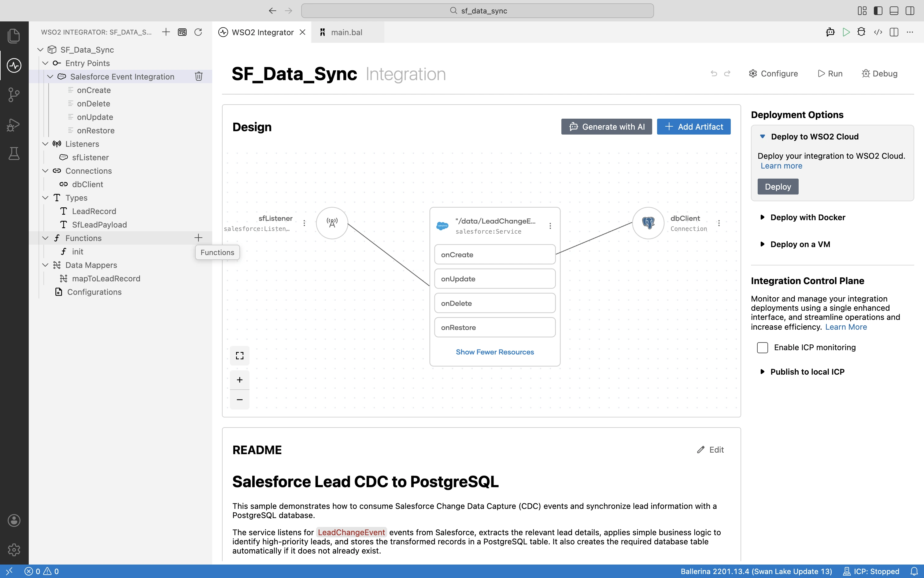Open the WSO2 Integrator activity bar icon
Viewport: 924px width, 578px height.
[x=14, y=65]
